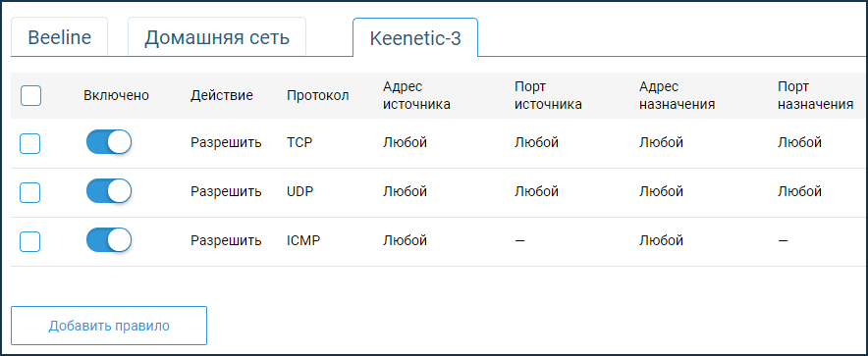This screenshot has width=868, height=356.
Task: Tick the select-all checkbox in header
Action: (x=30, y=96)
